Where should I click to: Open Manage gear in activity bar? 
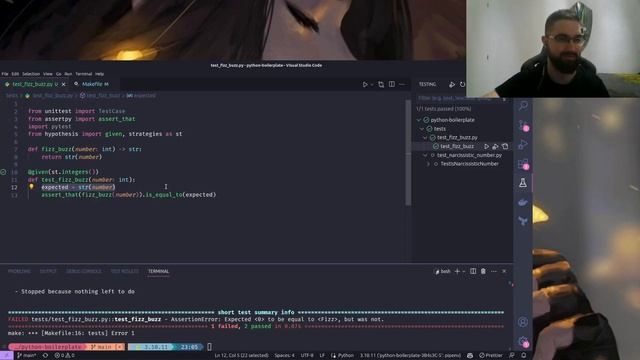[x=523, y=341]
